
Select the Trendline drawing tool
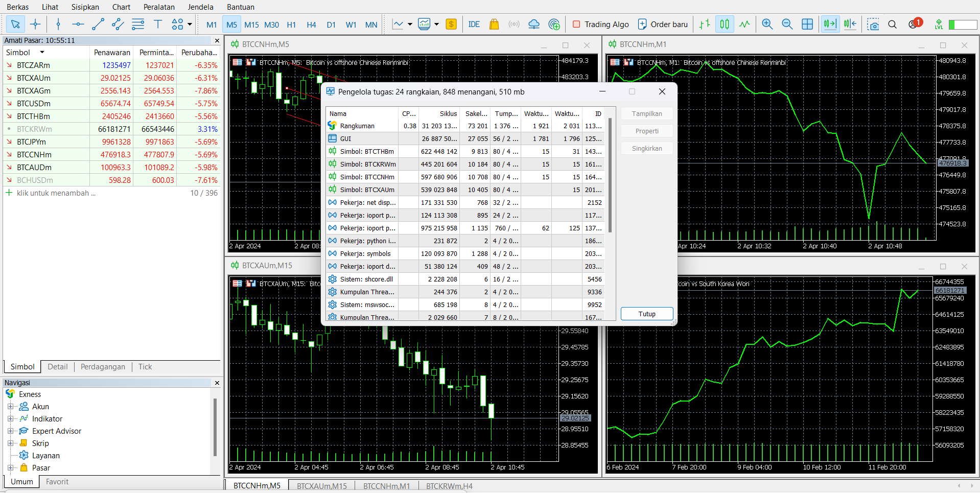98,24
